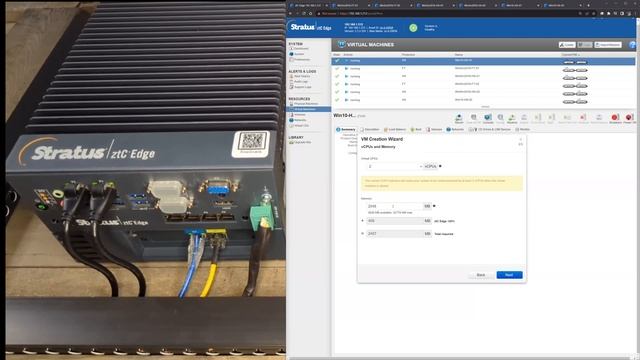This screenshot has height=360, width=640.
Task: Switch to the Monitor tab
Action: [x=522, y=129]
